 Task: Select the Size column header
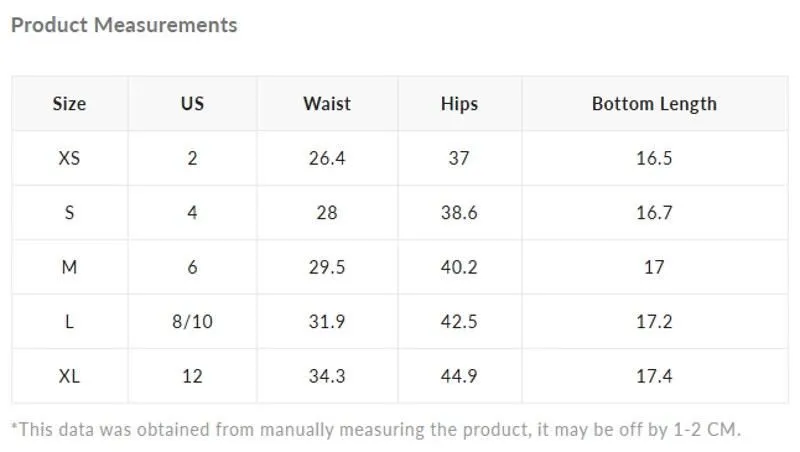tap(69, 104)
